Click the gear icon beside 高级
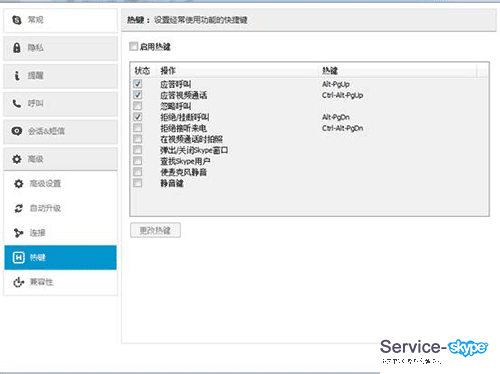Screen dimensions: 500x374 click(17, 159)
